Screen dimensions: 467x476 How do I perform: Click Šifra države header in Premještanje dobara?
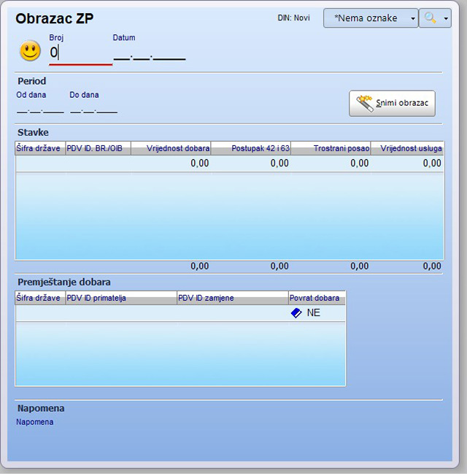tap(40, 298)
